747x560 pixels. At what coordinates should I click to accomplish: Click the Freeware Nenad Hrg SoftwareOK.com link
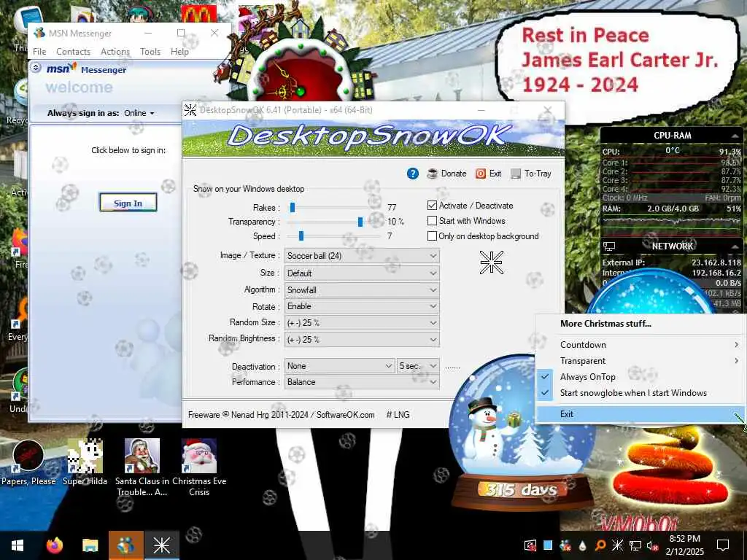(x=281, y=415)
